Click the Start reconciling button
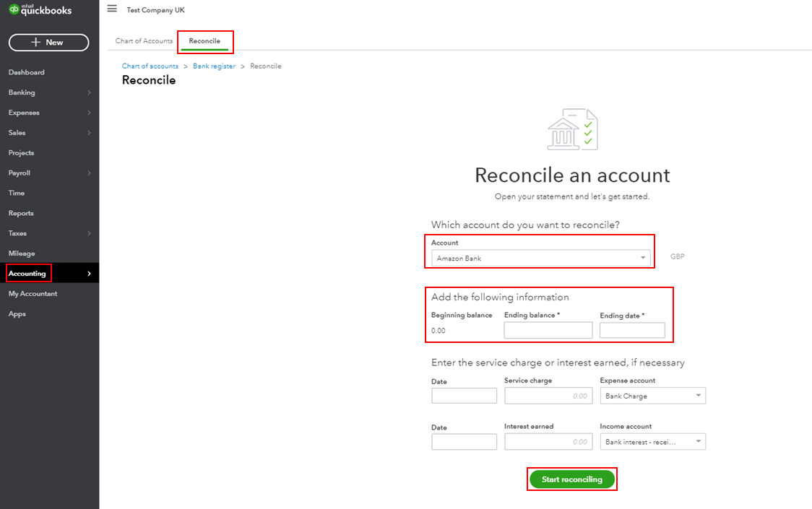Screen dimensions: 812x509 pos(571,479)
